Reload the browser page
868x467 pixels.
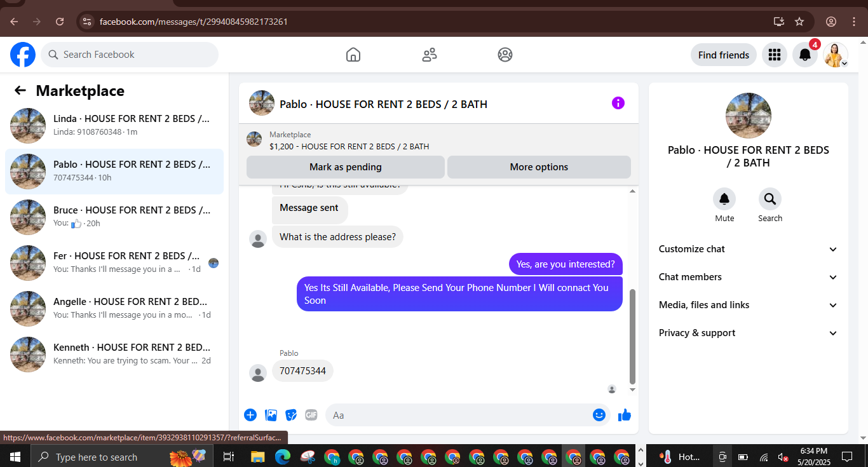click(60, 22)
